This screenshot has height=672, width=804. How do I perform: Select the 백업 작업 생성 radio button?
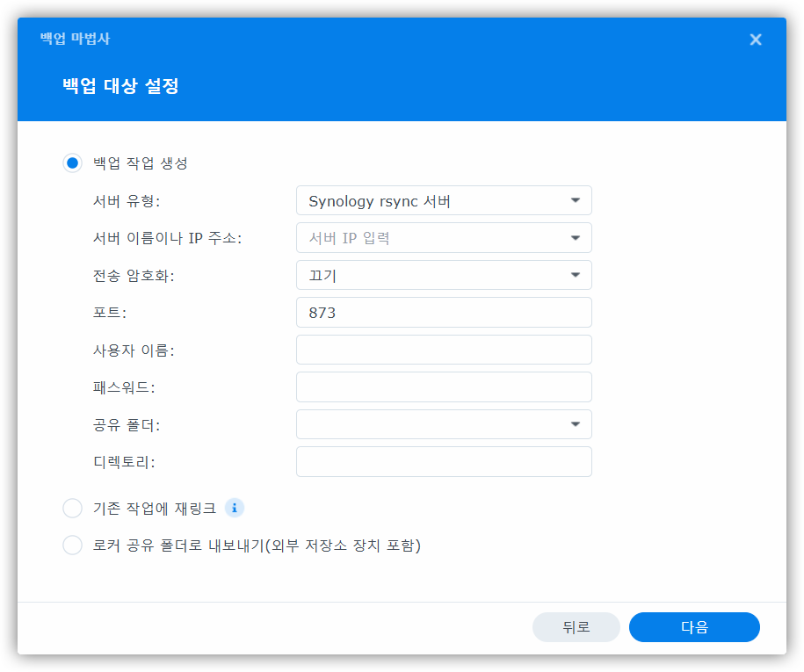click(x=73, y=163)
